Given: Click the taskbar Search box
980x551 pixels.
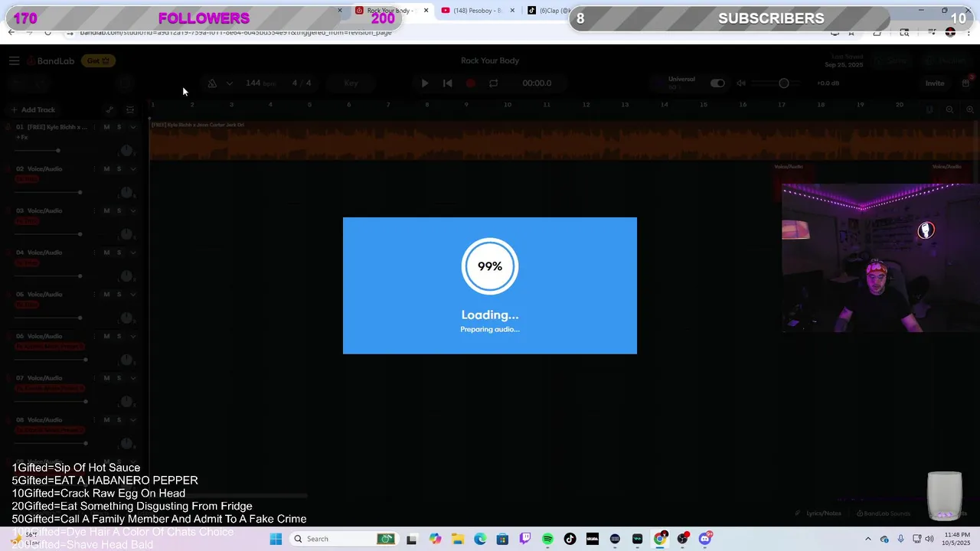Looking at the screenshot, I should click(x=345, y=539).
